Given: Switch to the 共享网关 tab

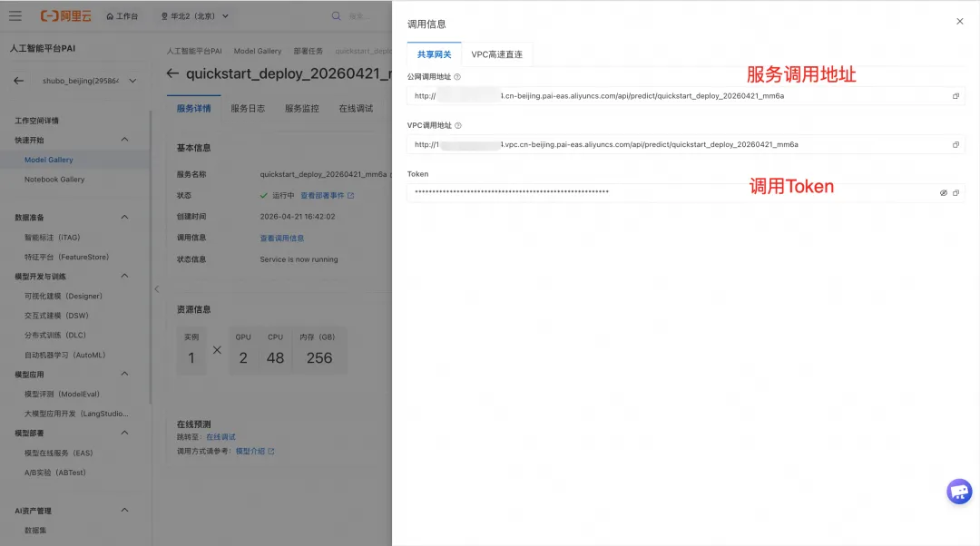Looking at the screenshot, I should tap(435, 54).
